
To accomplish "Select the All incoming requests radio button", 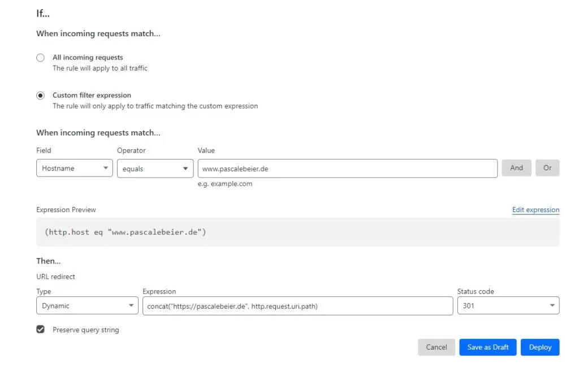I will [40, 58].
